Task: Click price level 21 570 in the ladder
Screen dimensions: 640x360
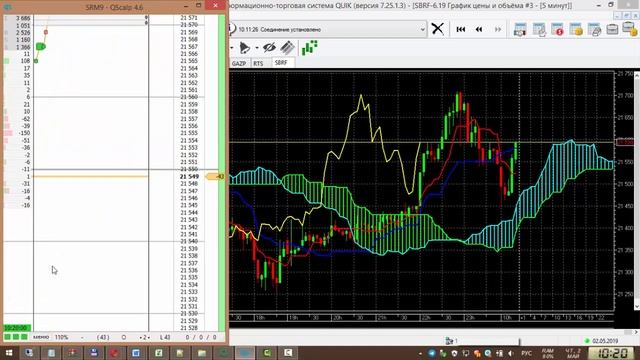Action: [x=189, y=25]
